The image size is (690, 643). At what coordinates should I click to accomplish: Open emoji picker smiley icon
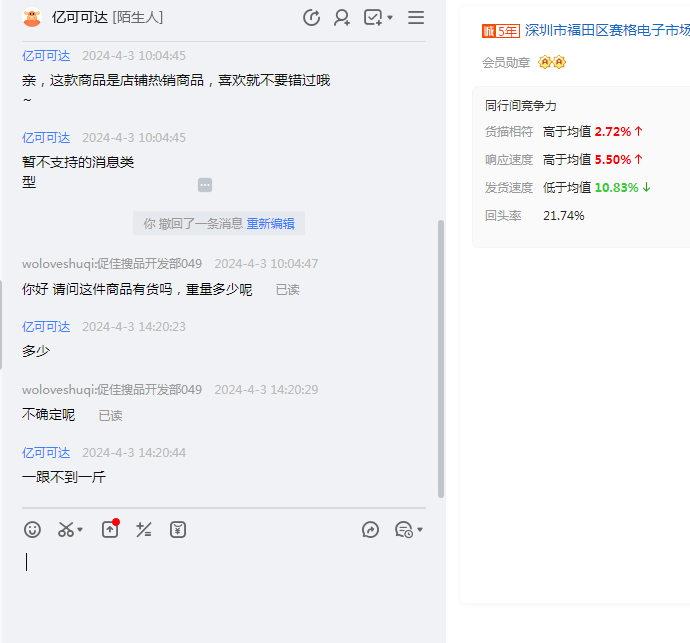click(x=33, y=529)
